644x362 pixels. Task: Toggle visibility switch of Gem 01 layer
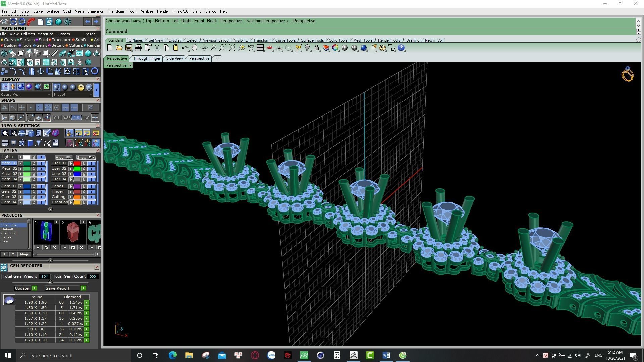(x=41, y=186)
